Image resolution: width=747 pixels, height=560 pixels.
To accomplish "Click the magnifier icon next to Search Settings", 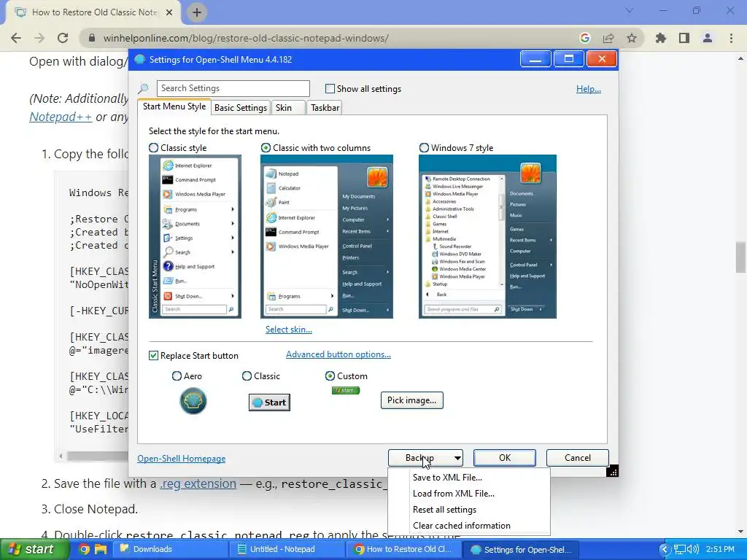I will (144, 88).
